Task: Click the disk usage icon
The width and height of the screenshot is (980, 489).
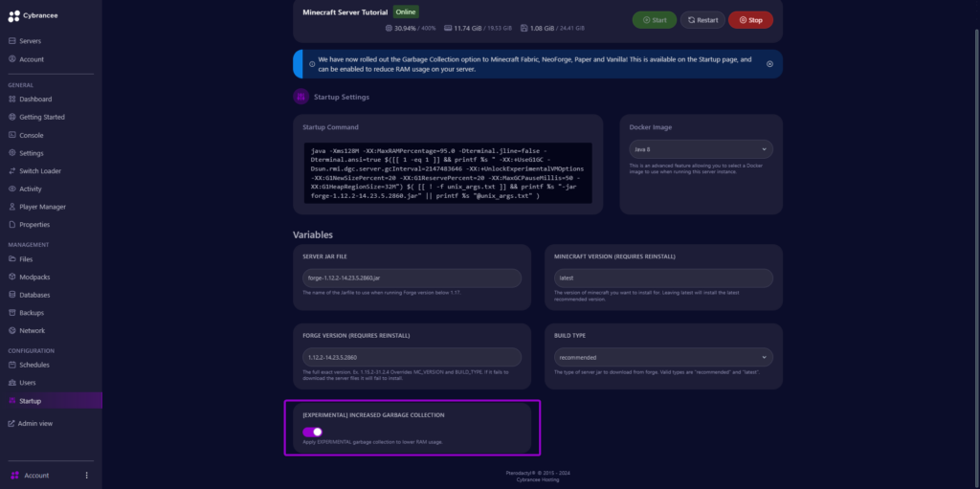Action: 523,28
